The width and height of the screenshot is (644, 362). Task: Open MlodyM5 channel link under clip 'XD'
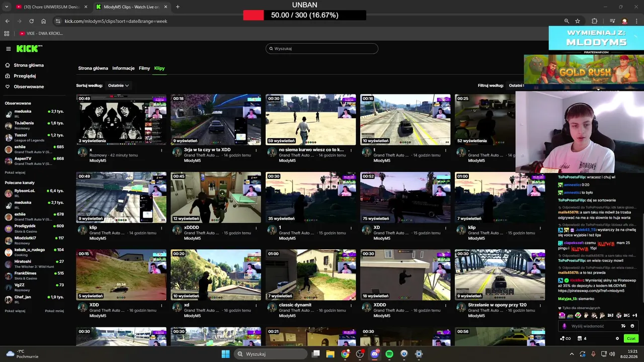click(x=382, y=238)
